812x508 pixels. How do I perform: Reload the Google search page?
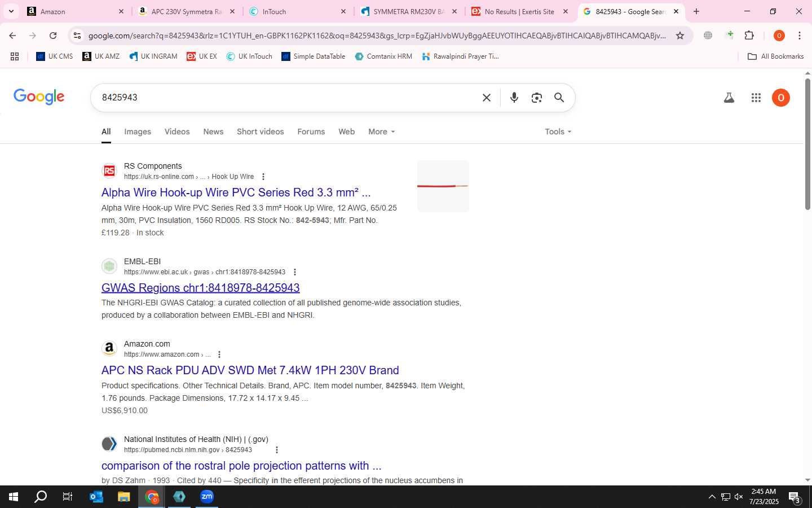pyautogui.click(x=53, y=36)
